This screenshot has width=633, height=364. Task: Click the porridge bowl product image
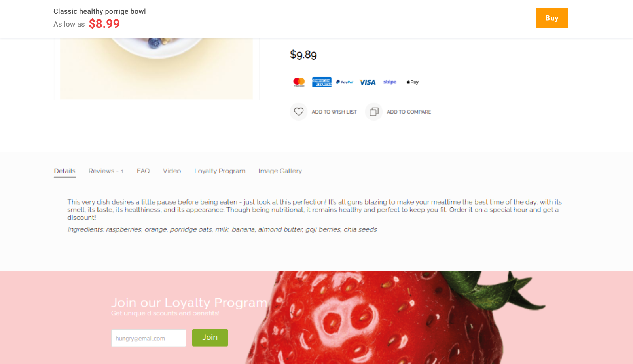(x=157, y=68)
